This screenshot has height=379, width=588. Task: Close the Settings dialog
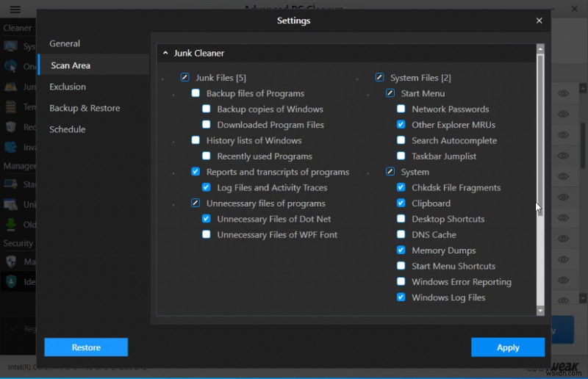pos(539,21)
